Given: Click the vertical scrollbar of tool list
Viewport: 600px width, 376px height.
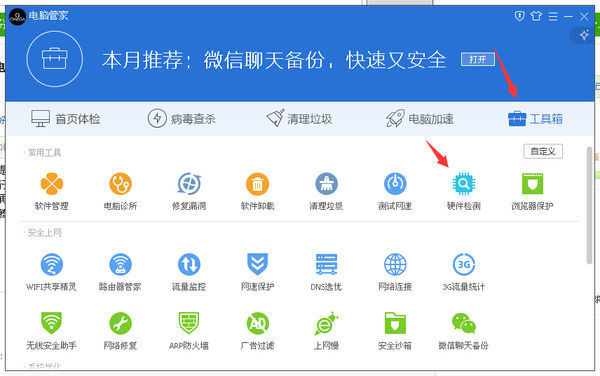Looking at the screenshot, I should (x=589, y=206).
